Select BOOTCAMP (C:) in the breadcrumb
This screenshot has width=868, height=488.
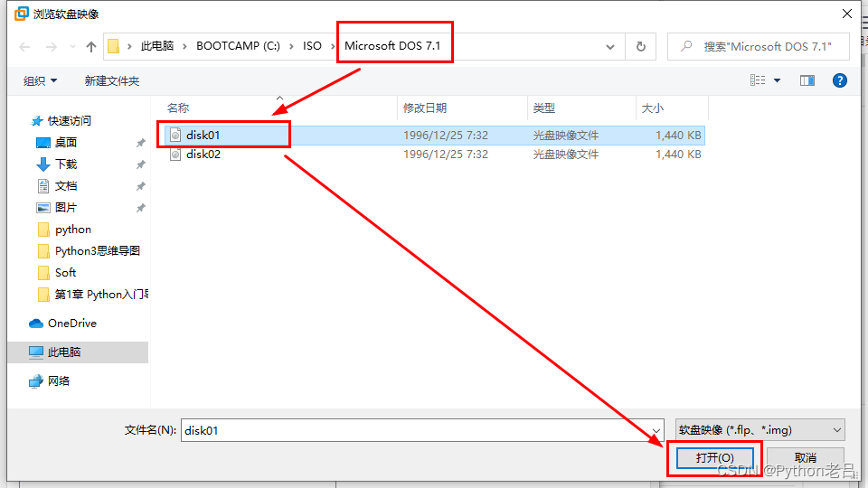click(x=238, y=46)
